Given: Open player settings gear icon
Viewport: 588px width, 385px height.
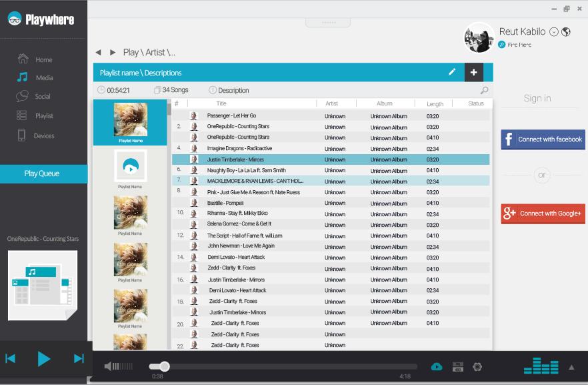Looking at the screenshot, I should point(477,366).
